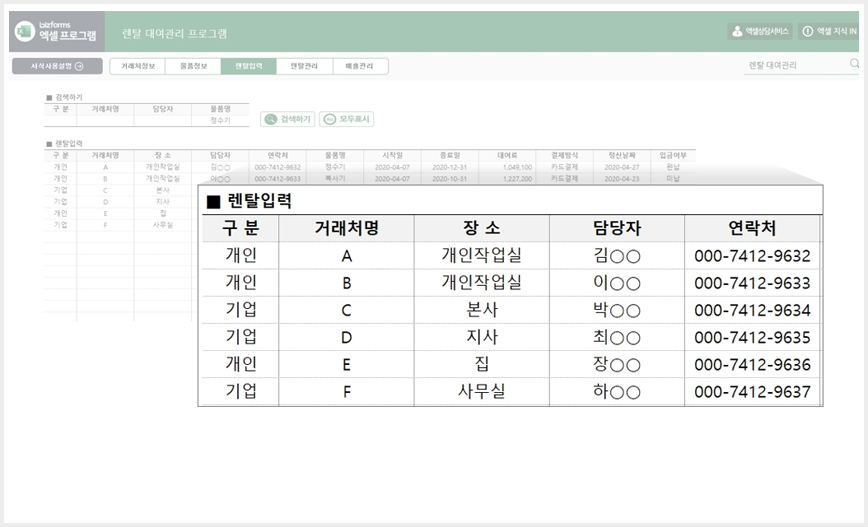Click the 검색하기 button
The image size is (868, 527).
[288, 119]
